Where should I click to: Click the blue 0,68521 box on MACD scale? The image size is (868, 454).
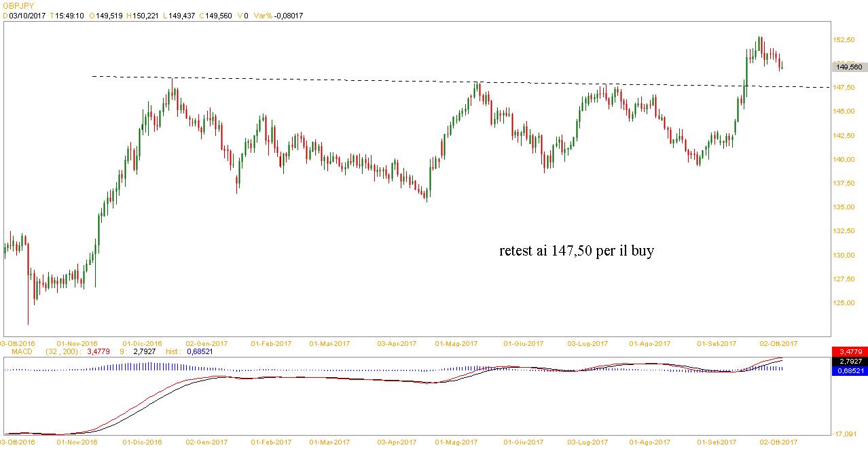tap(850, 370)
